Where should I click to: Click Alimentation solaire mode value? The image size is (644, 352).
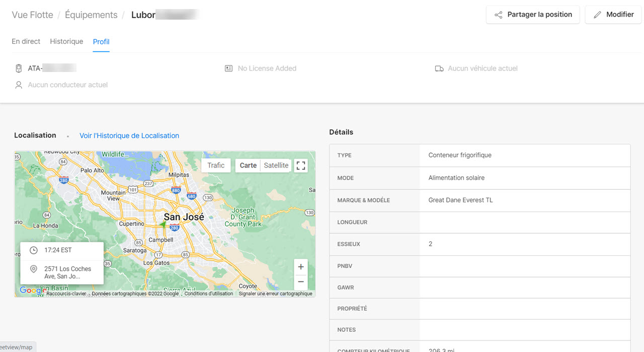tap(456, 178)
